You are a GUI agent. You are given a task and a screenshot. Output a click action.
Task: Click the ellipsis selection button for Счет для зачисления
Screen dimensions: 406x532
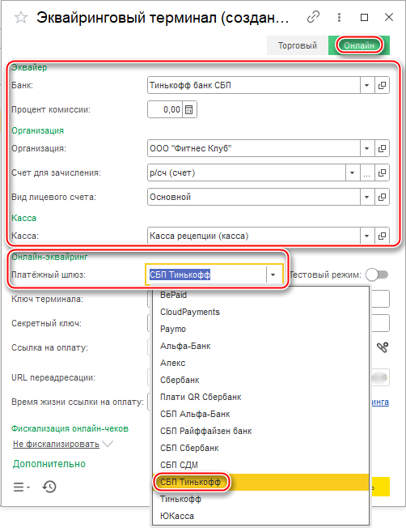coord(366,172)
